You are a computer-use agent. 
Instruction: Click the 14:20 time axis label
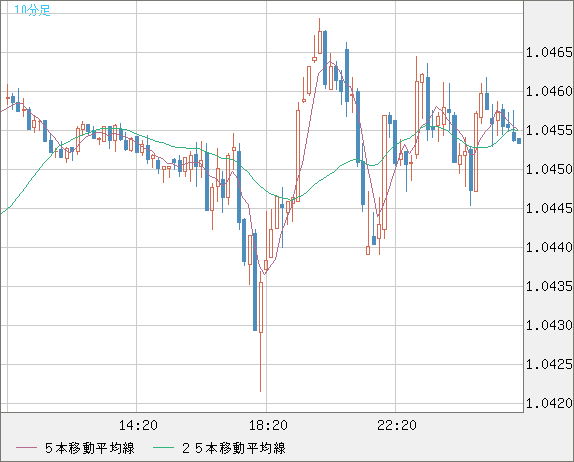[x=138, y=425]
